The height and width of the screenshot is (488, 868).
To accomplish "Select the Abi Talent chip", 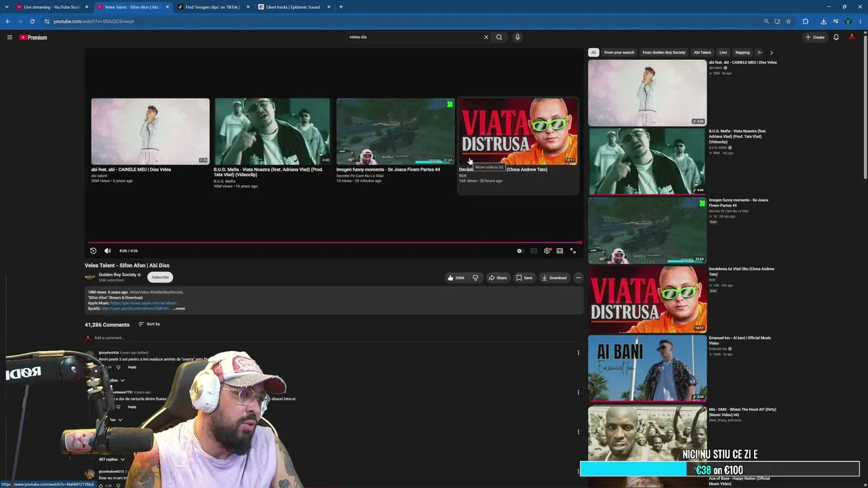I will [x=703, y=52].
